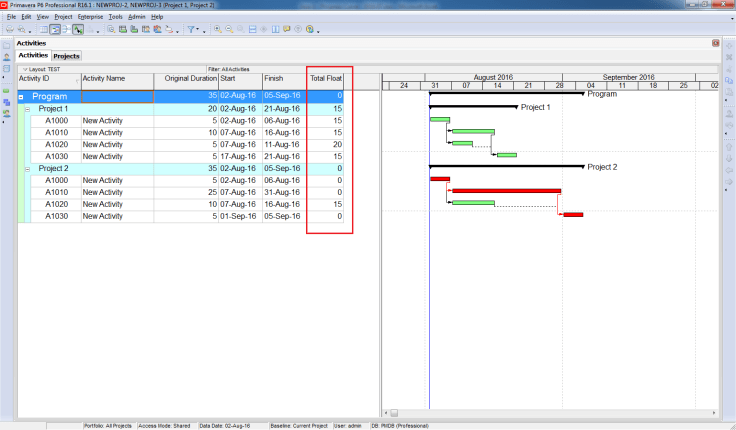Click the Move Up arrow in the right toolbar
The image size is (736, 430).
[729, 147]
